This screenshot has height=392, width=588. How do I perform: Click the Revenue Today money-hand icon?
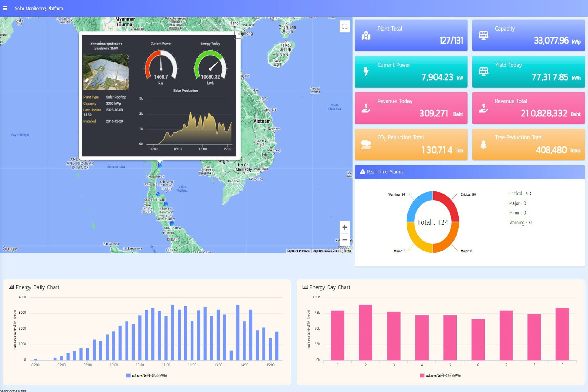click(x=366, y=108)
